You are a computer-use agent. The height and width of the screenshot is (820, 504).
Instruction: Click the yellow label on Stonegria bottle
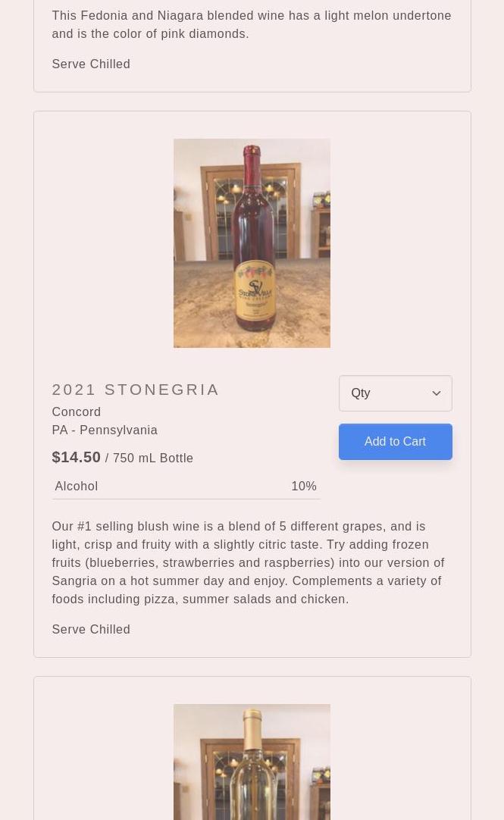pyautogui.click(x=255, y=290)
